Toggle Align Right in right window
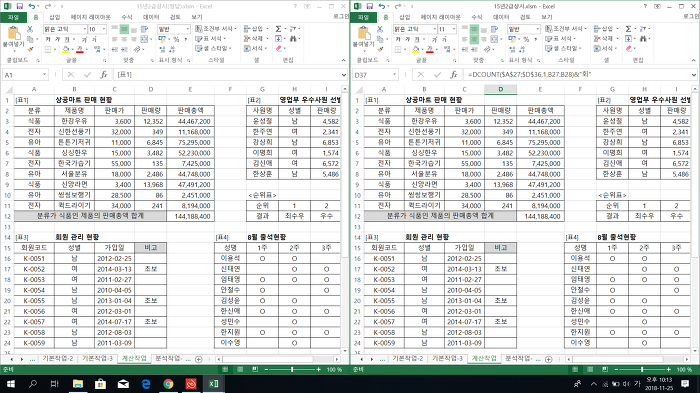700x393 pixels. click(x=484, y=39)
